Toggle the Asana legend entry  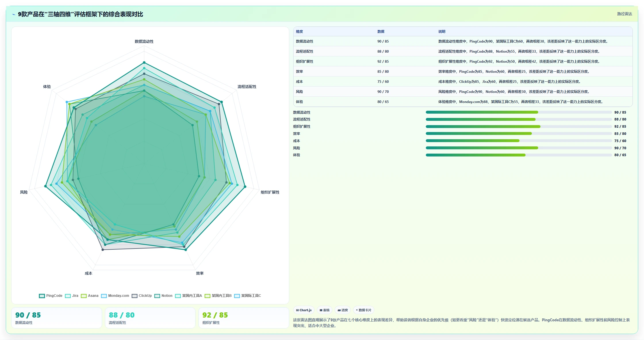pos(90,296)
